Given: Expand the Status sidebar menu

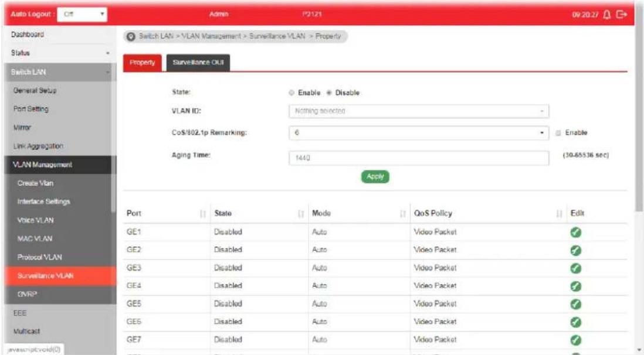Looking at the screenshot, I should point(60,53).
